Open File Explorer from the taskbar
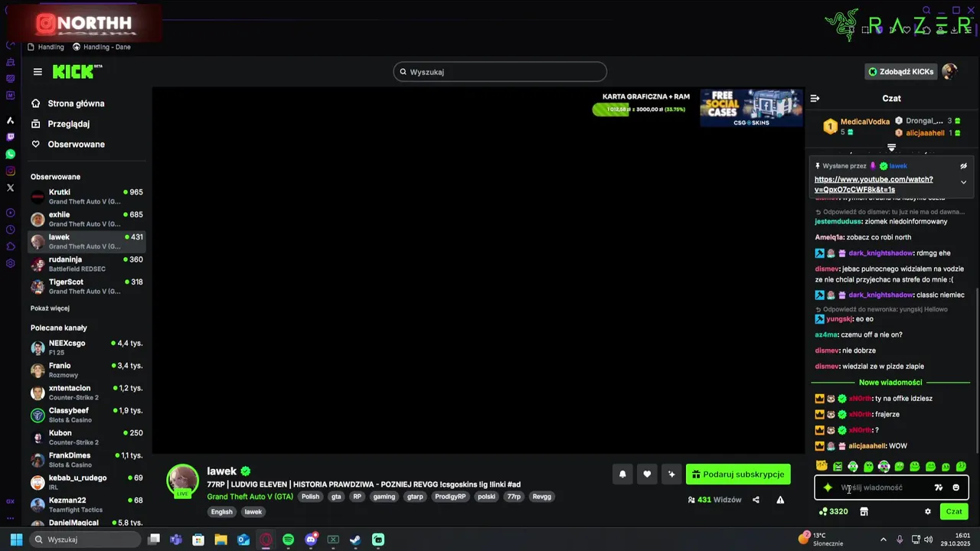 pos(220,540)
